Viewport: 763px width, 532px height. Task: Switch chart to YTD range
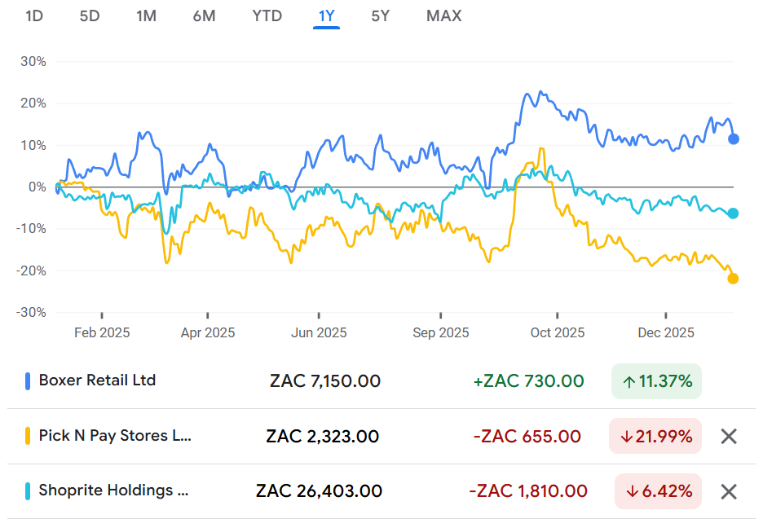point(266,15)
